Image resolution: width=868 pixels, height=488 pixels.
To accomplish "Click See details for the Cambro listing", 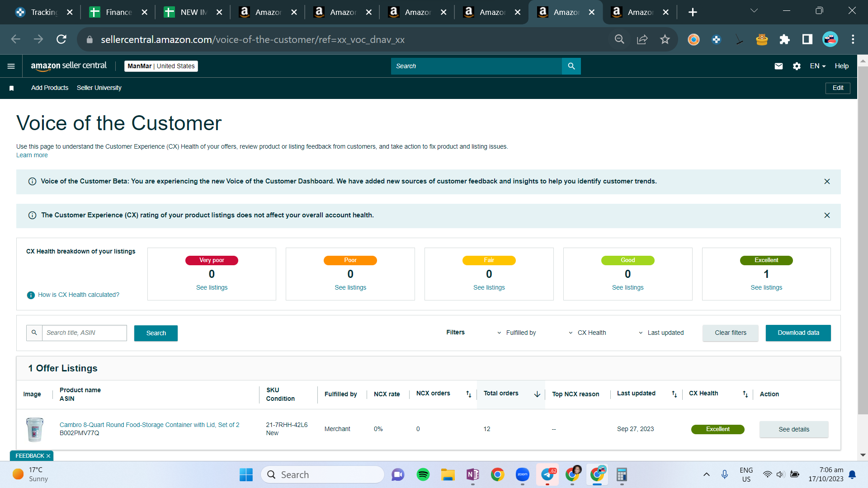I will [x=794, y=429].
